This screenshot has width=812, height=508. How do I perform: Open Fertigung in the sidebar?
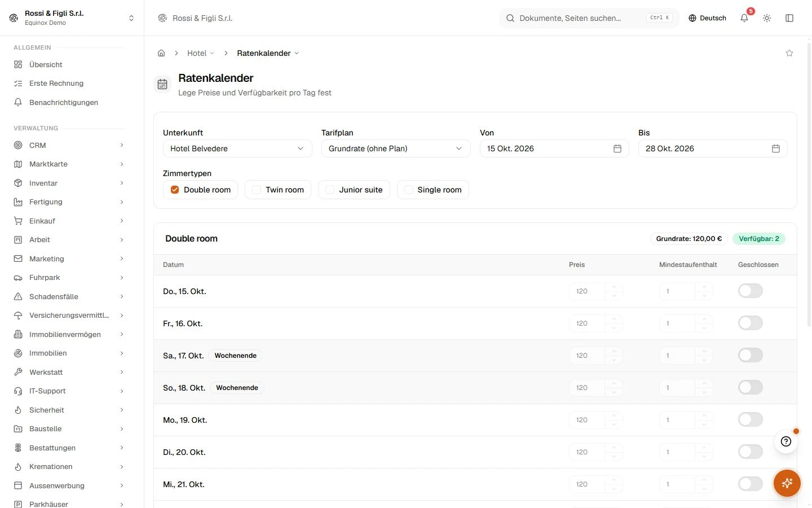[x=69, y=202]
